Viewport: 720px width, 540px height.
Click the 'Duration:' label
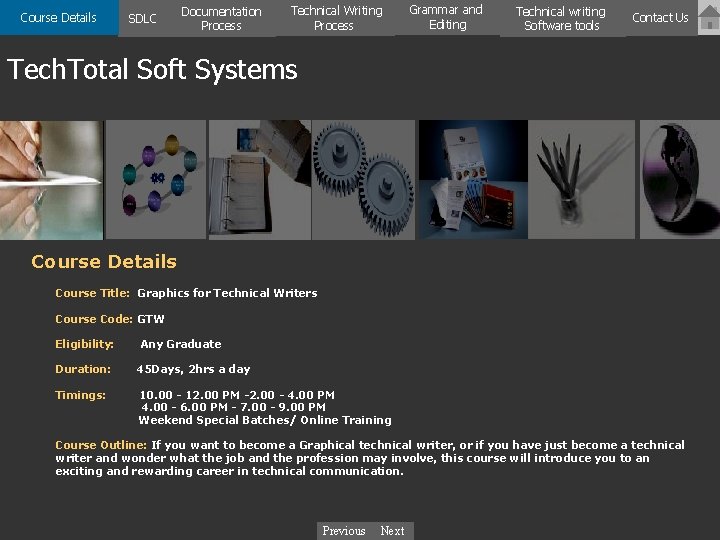pyautogui.click(x=83, y=369)
